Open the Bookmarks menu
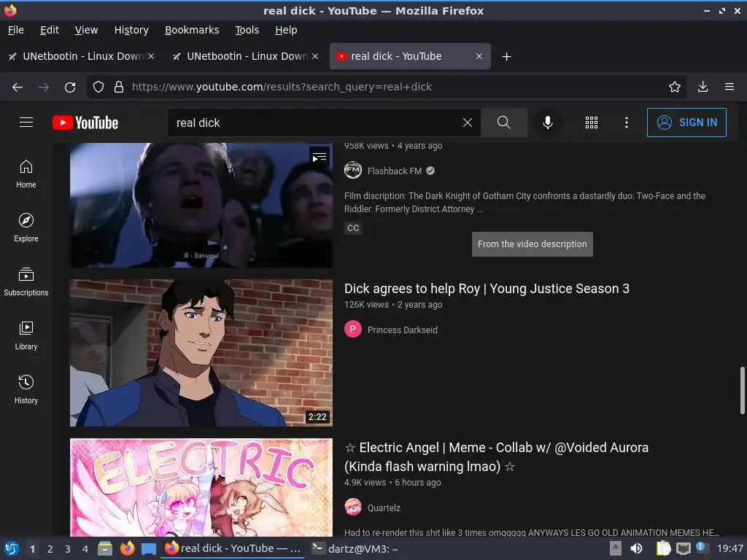The width and height of the screenshot is (747, 560). click(192, 30)
